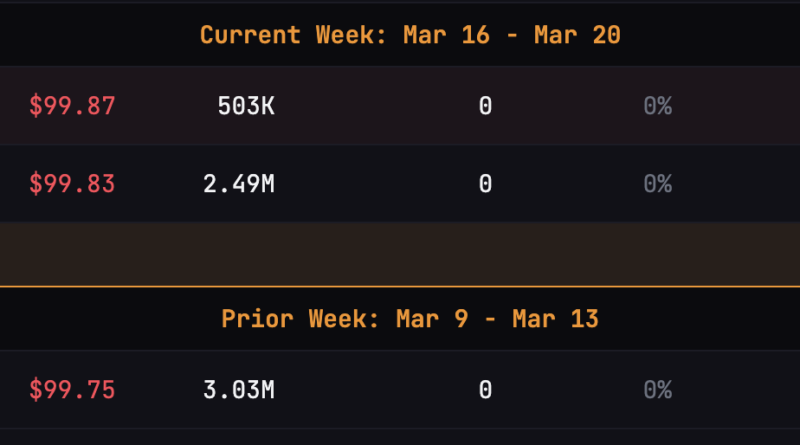Click the 0% value in the $99.87 row
This screenshot has height=445, width=800.
[657, 106]
